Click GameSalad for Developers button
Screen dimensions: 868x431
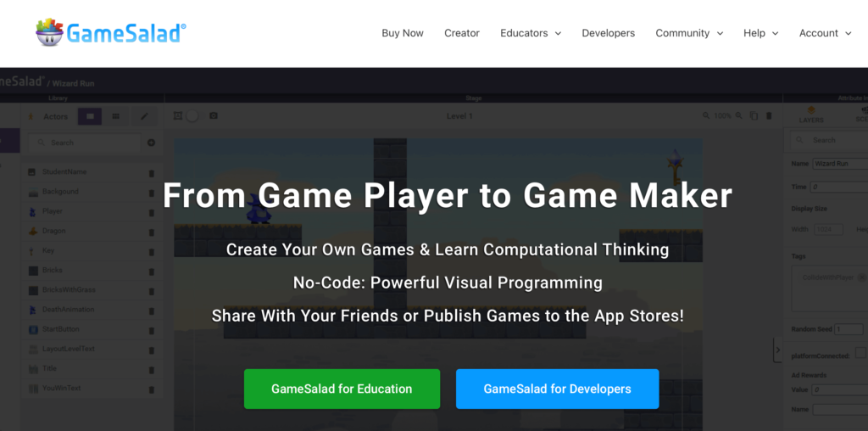click(x=557, y=389)
